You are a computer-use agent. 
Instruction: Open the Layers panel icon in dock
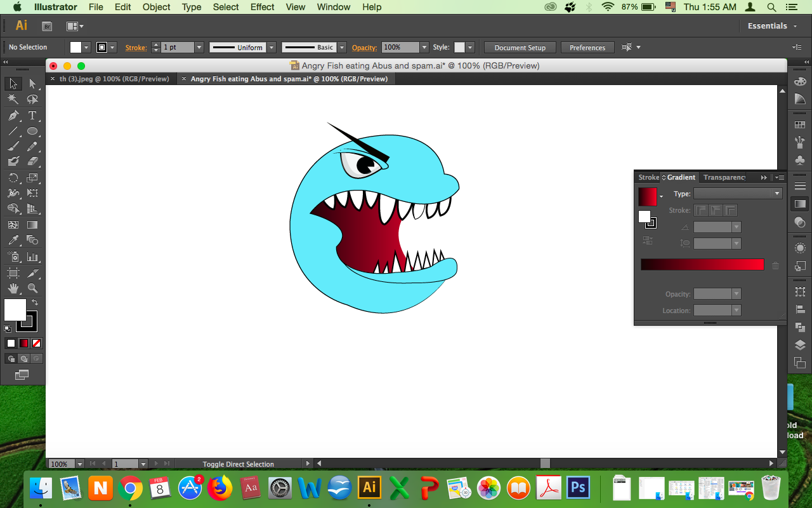800,345
